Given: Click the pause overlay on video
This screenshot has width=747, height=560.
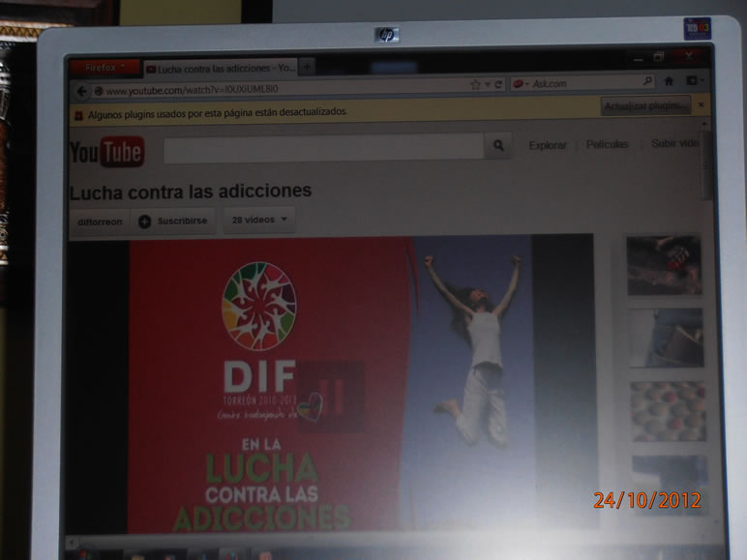Looking at the screenshot, I should click(x=332, y=397).
